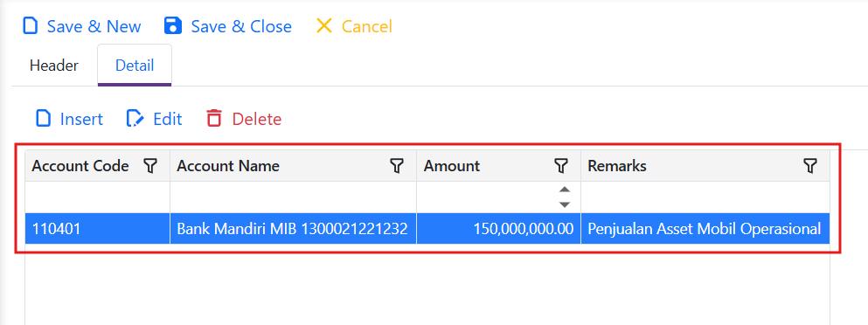
Task: Sort by the Account Code column header
Action: point(80,165)
